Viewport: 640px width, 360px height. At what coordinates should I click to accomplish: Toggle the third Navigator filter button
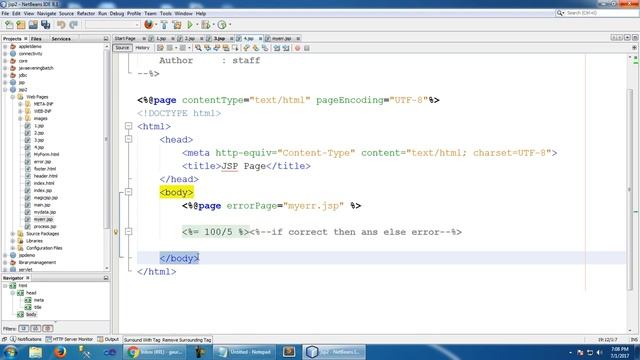pyautogui.click(x=48, y=329)
